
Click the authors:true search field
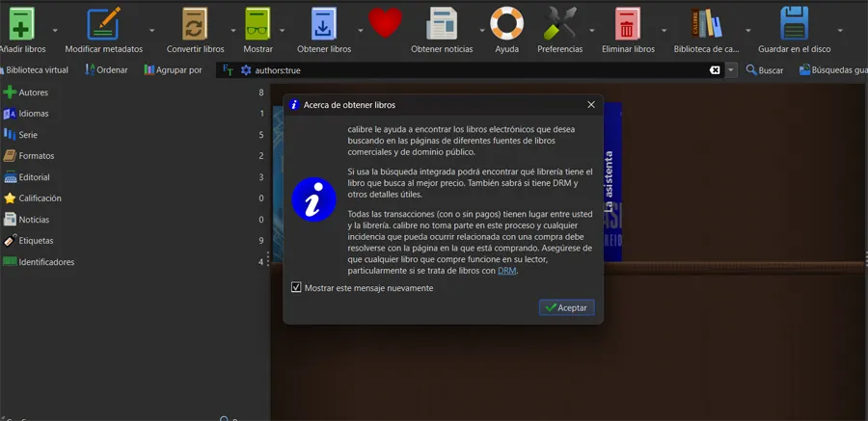478,70
